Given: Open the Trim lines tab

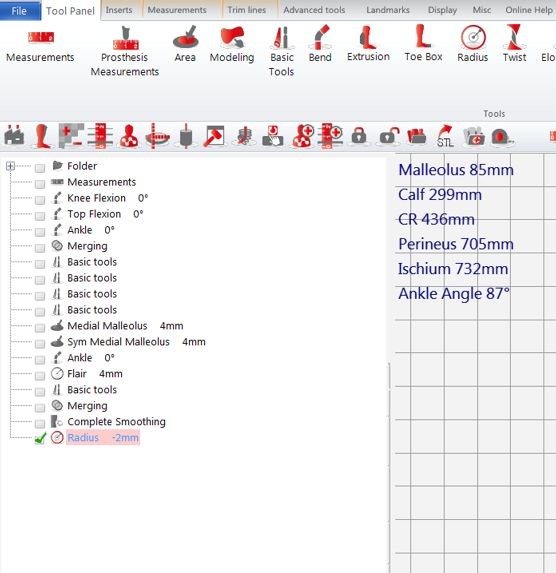Looking at the screenshot, I should point(247,10).
